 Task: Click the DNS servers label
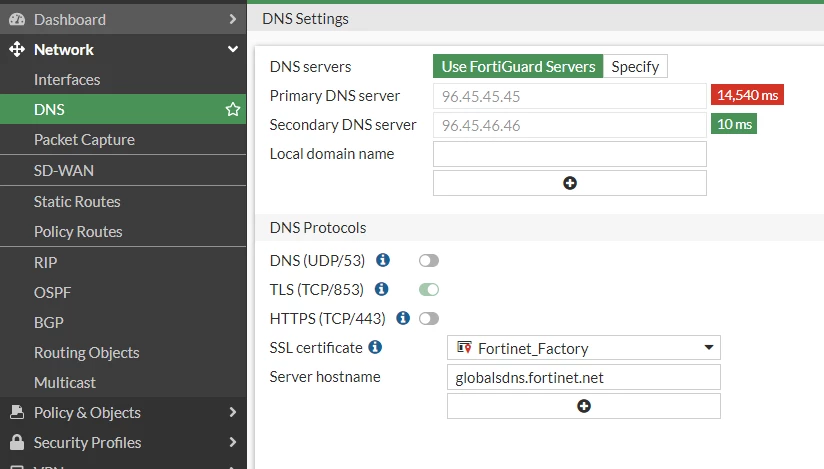click(x=310, y=66)
